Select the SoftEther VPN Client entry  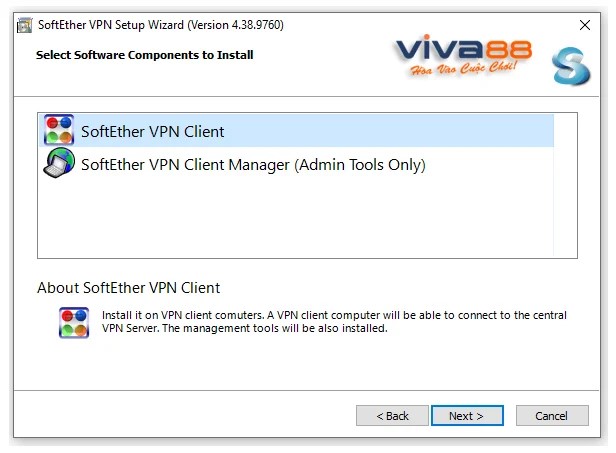(x=153, y=131)
